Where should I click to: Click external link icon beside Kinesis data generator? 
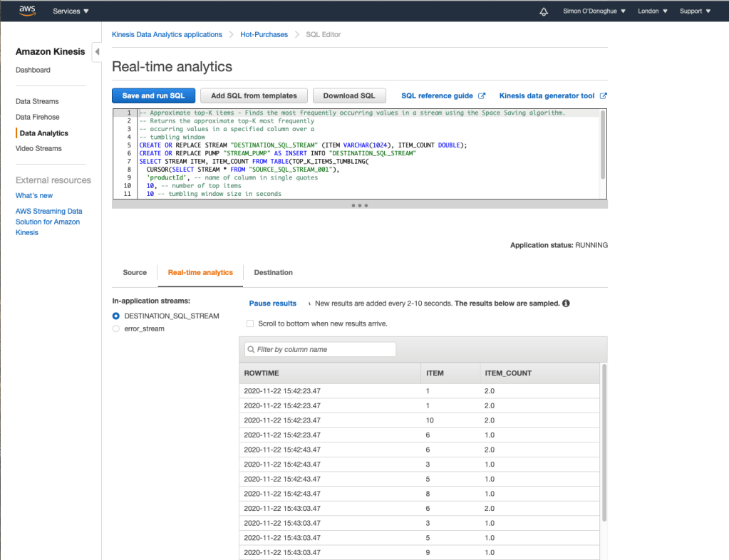pyautogui.click(x=604, y=95)
